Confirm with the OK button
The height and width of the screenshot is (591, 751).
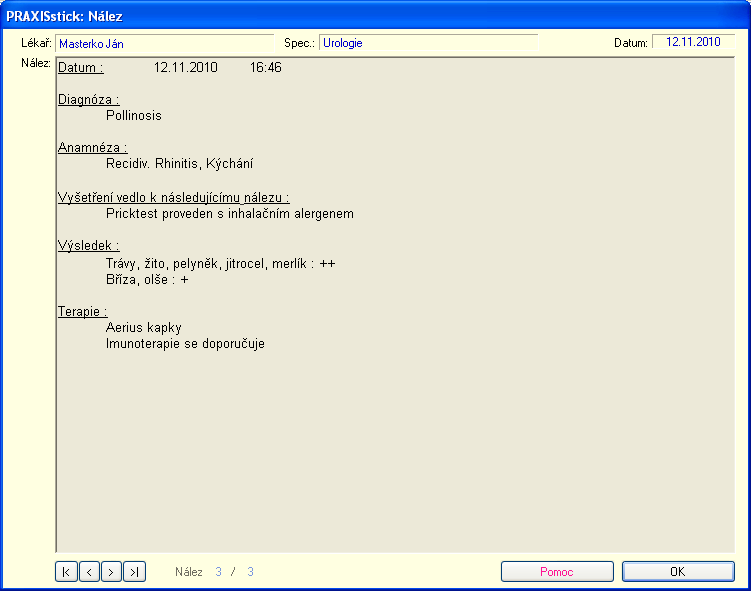point(678,571)
